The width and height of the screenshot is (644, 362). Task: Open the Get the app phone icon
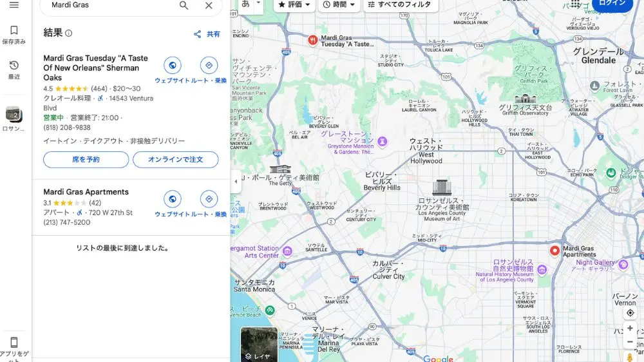coord(14,342)
